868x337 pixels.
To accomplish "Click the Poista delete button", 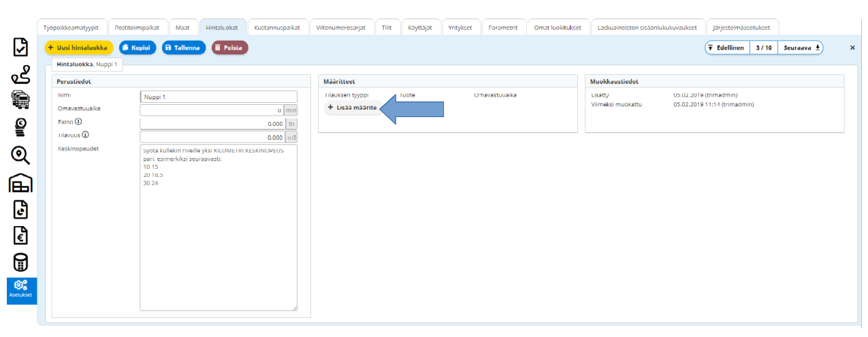I will [229, 48].
